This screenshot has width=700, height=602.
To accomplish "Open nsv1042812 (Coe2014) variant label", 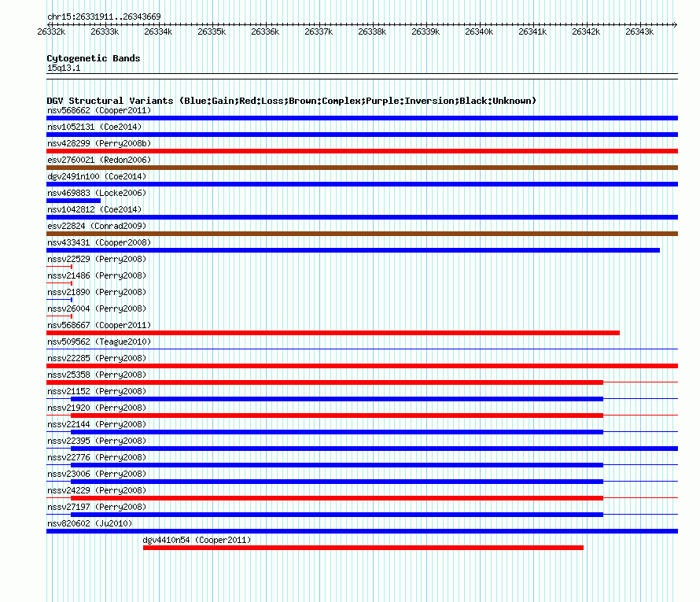I will (94, 209).
